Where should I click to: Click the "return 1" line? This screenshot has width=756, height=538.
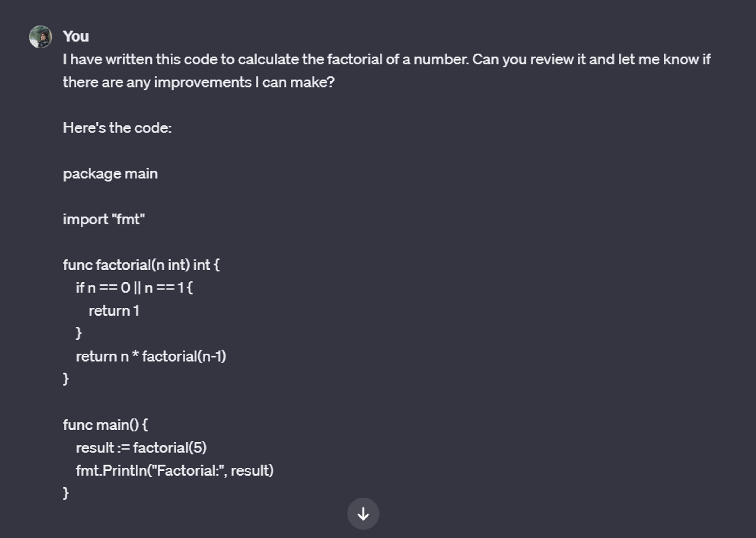114,311
